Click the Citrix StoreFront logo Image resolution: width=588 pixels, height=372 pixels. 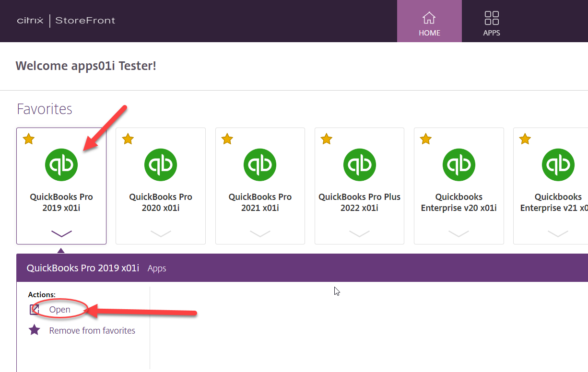pos(66,21)
